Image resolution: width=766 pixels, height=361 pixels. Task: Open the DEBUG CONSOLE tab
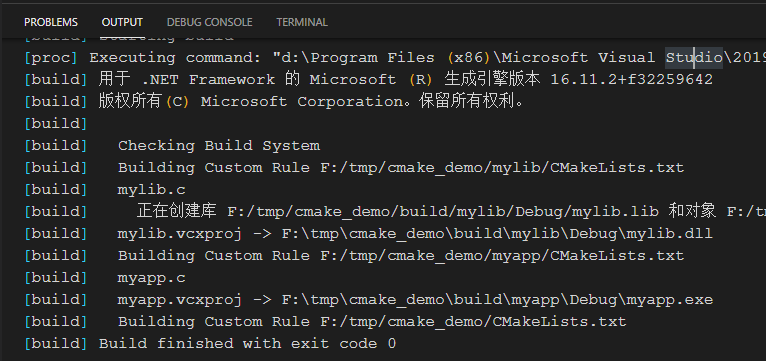210,22
